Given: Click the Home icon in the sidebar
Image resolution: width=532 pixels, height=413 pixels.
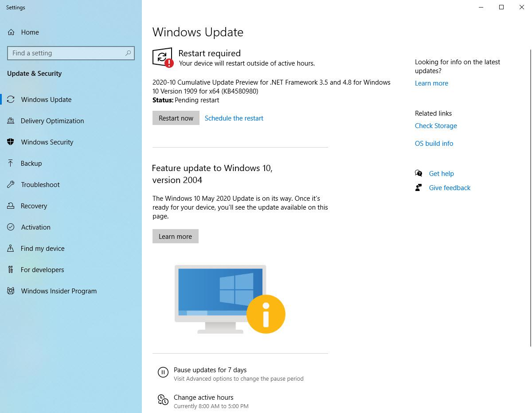Looking at the screenshot, I should coord(11,32).
